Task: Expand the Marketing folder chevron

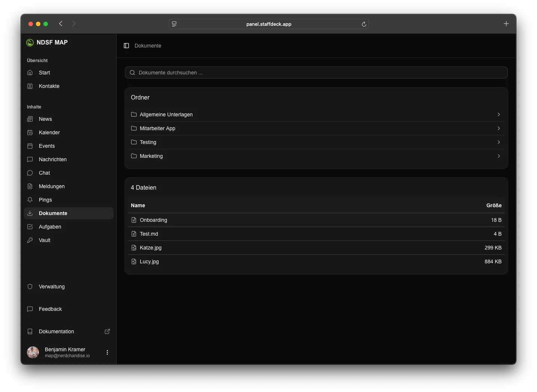Action: [x=499, y=156]
